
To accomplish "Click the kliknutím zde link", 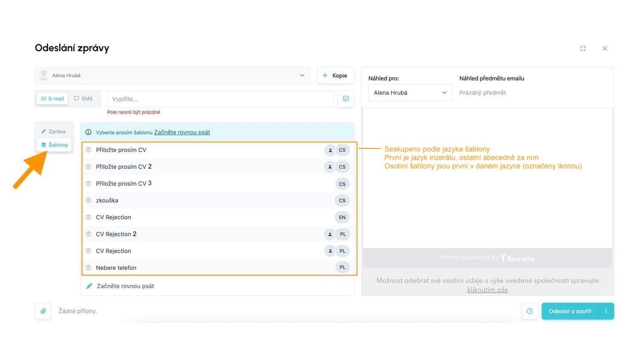I will pyautogui.click(x=487, y=290).
